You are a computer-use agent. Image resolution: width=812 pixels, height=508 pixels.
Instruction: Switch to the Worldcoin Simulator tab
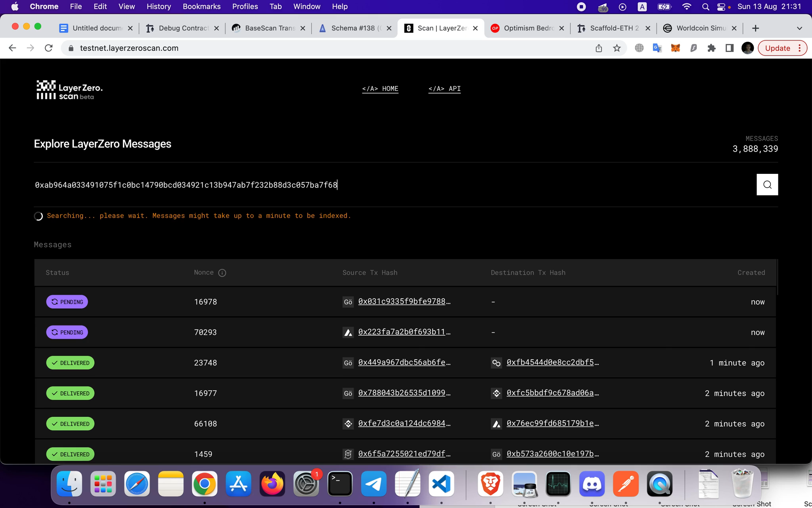tap(700, 28)
